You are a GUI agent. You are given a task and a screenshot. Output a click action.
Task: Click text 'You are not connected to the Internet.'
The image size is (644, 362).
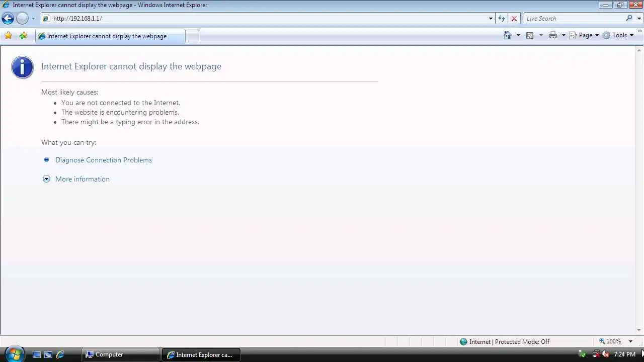click(x=121, y=103)
